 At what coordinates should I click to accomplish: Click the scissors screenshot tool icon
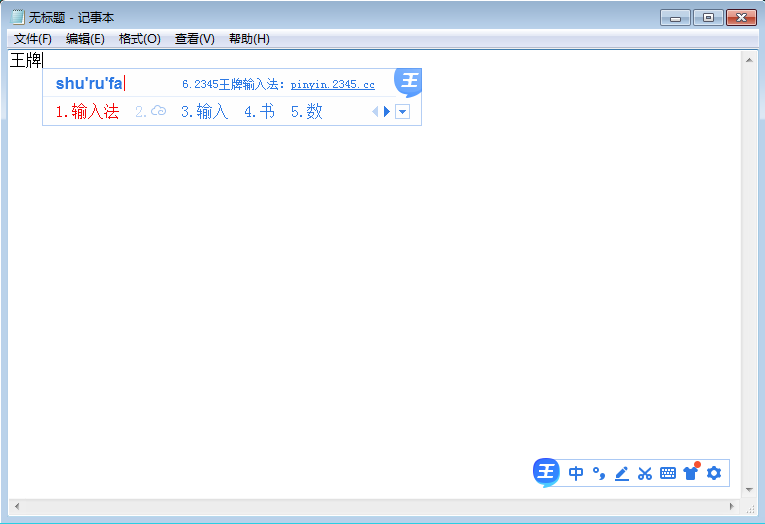tap(645, 473)
